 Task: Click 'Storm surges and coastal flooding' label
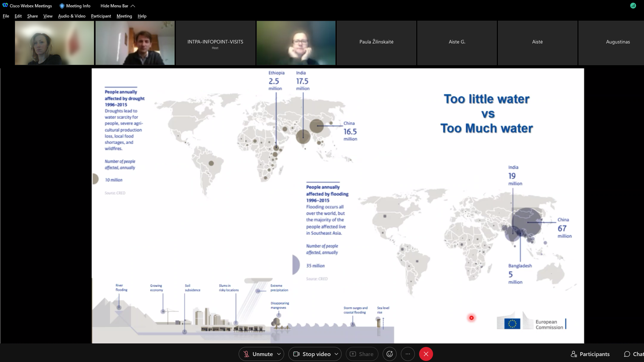[x=356, y=310]
